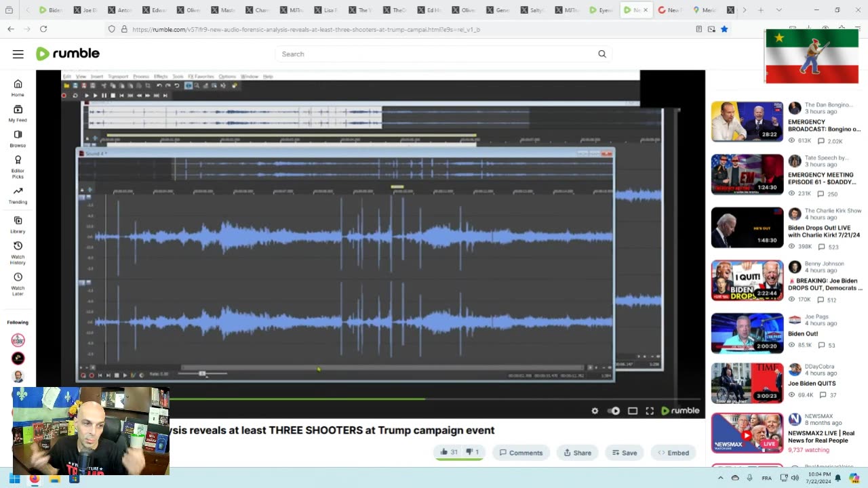Switch FRA keyboard language indicator
Image resolution: width=868 pixels, height=488 pixels.
(766, 478)
